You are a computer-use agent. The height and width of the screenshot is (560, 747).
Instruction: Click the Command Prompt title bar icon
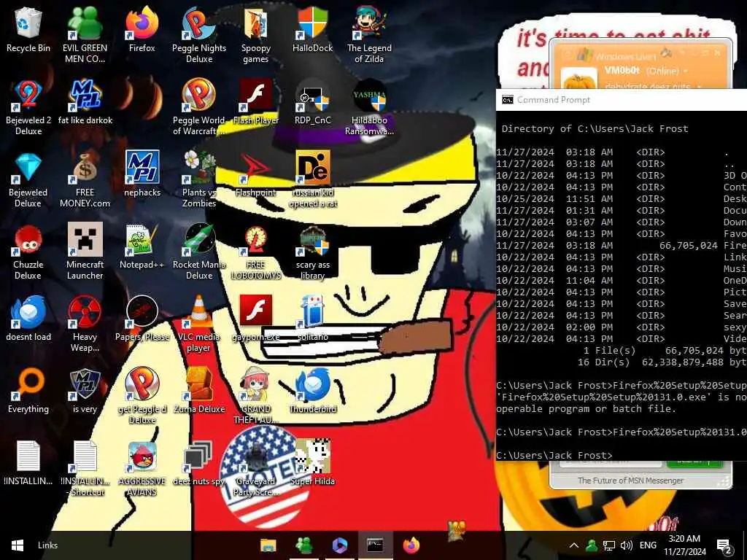[508, 99]
